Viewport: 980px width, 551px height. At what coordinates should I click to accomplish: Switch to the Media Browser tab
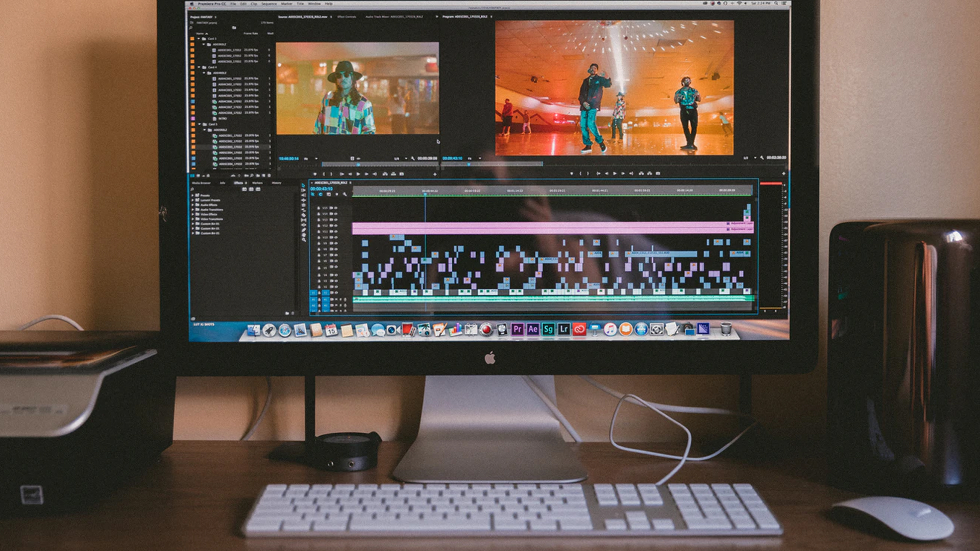pyautogui.click(x=201, y=183)
